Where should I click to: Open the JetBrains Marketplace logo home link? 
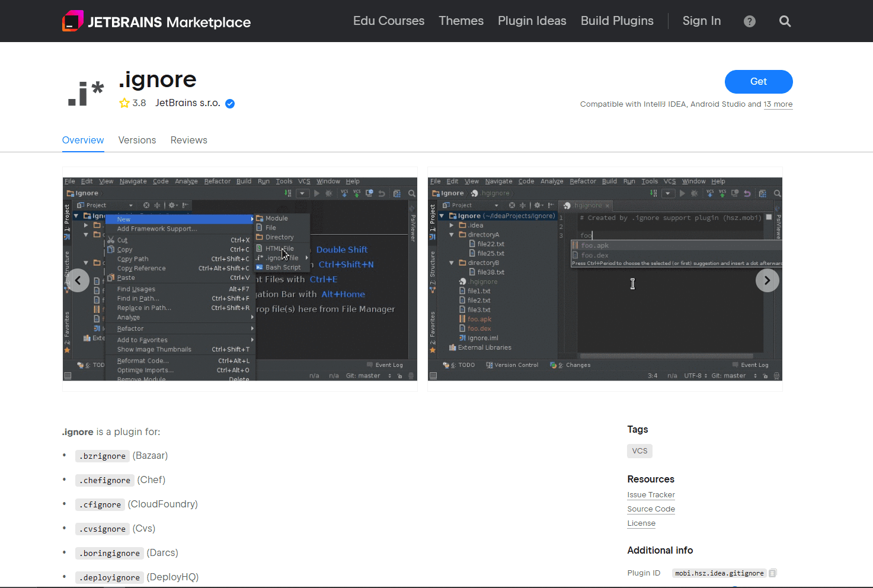point(156,22)
